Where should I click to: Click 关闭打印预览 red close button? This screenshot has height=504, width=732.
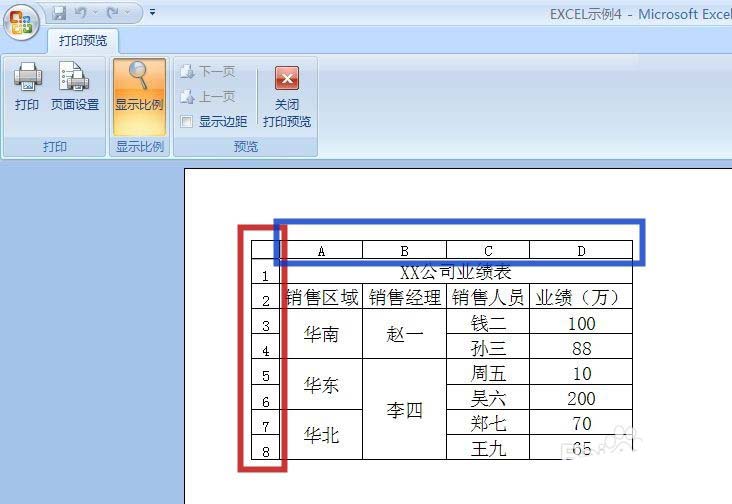[x=287, y=97]
